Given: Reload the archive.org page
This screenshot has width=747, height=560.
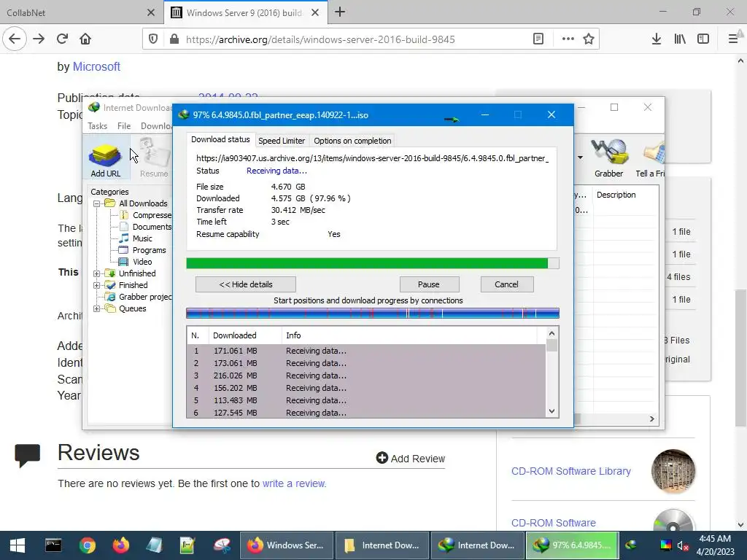Looking at the screenshot, I should coord(62,39).
